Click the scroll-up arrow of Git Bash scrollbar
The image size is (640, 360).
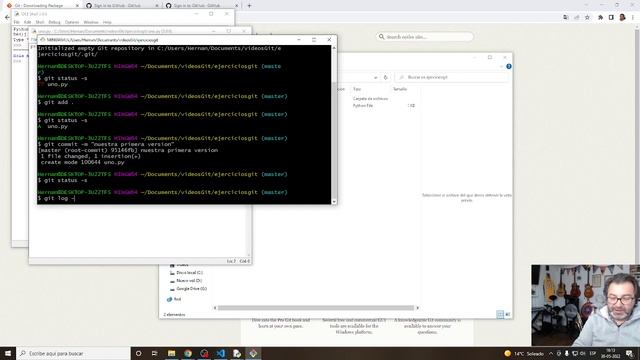click(x=334, y=48)
